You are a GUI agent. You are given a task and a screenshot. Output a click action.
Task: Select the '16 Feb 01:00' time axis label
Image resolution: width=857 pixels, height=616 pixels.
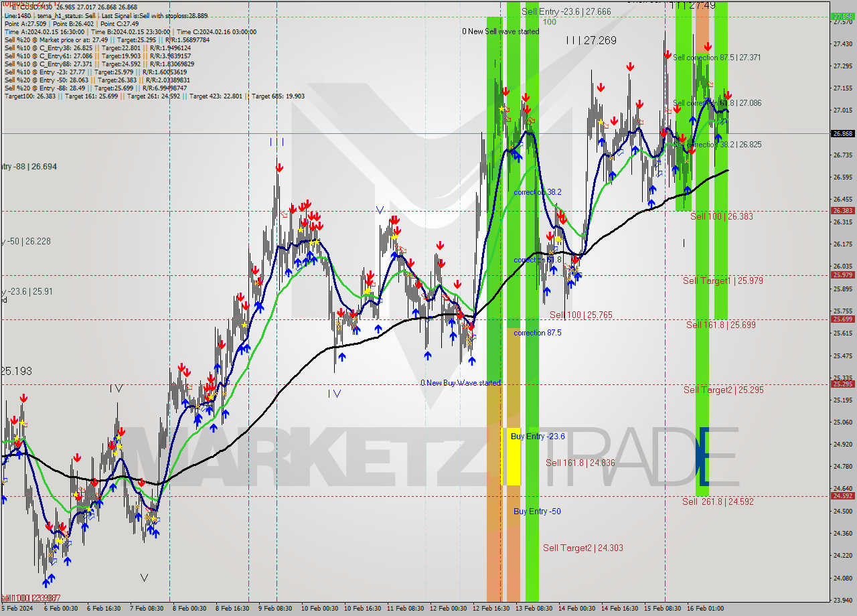[x=705, y=609]
